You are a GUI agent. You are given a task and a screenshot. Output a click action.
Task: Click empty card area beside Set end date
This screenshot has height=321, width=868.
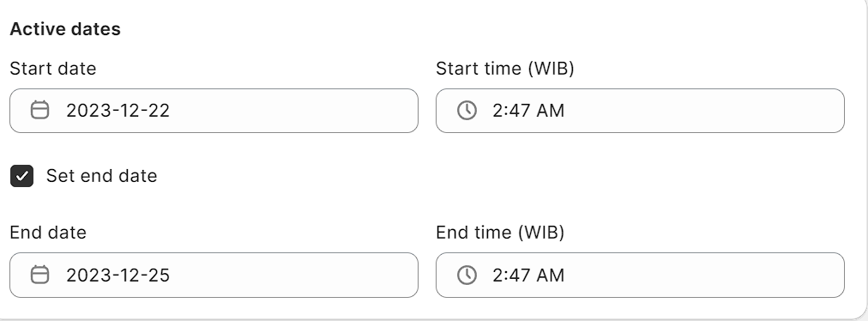498,176
